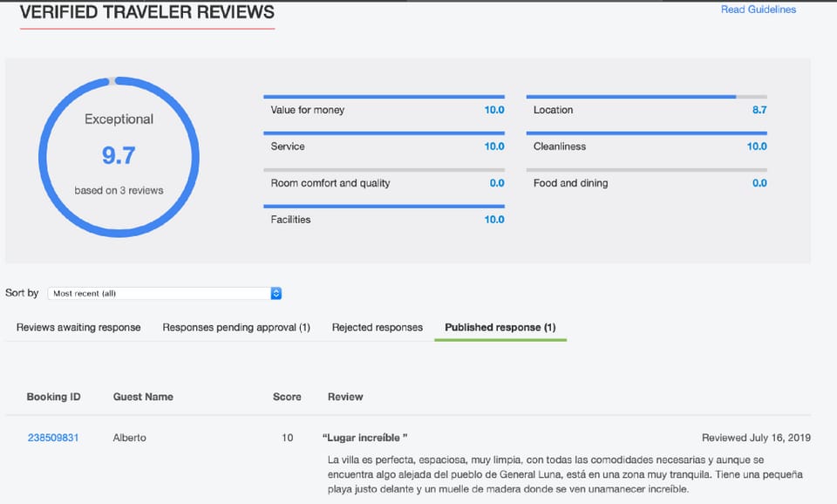Expand the Sort by dropdown arrows

tap(276, 293)
